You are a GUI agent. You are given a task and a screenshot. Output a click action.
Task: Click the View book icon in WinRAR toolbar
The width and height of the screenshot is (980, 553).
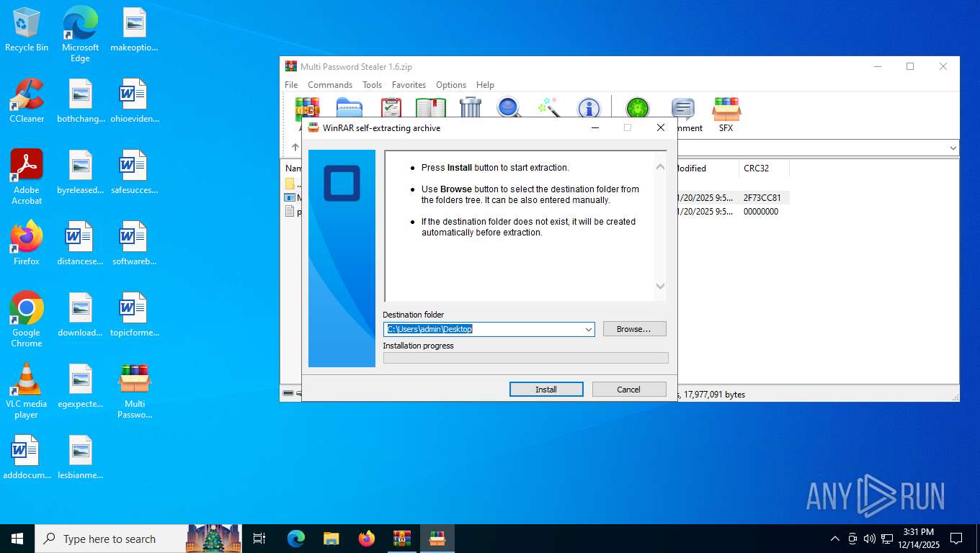coord(431,108)
